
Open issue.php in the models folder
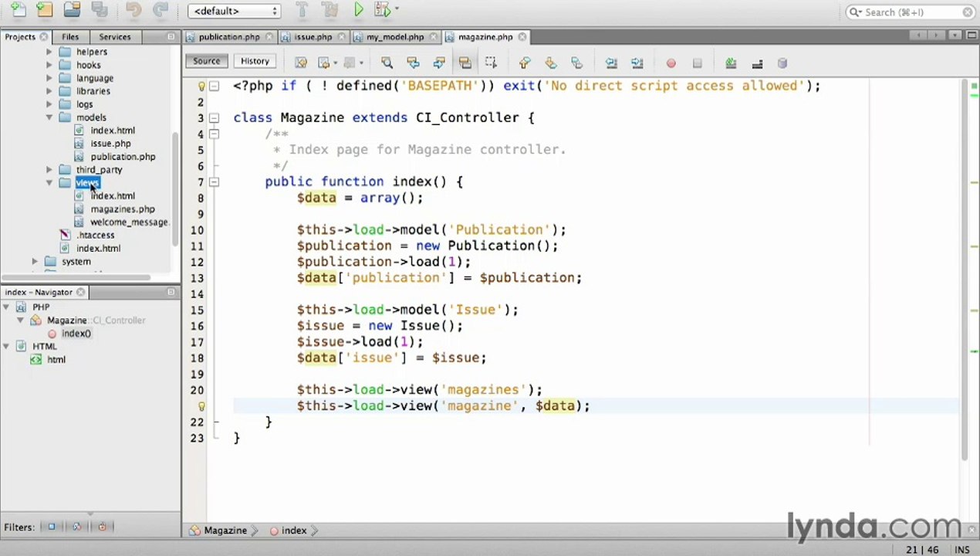(110, 144)
